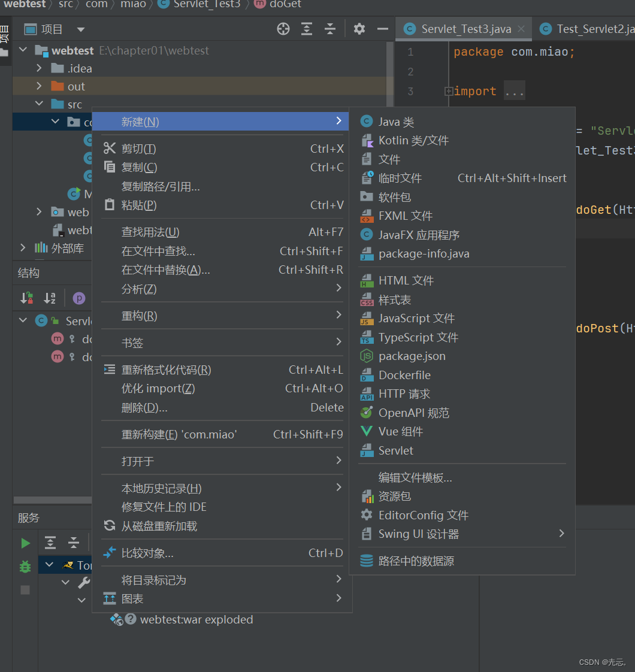Screen dimensions: 635x672
Task: Expand 书签 submenu
Action: pyautogui.click(x=222, y=343)
